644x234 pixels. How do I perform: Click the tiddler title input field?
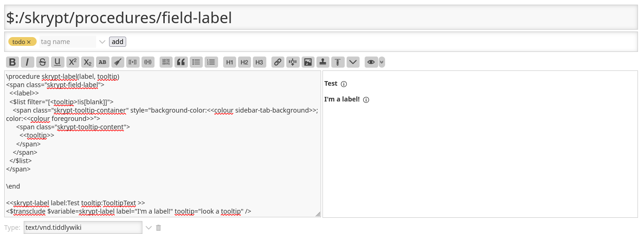(x=321, y=18)
